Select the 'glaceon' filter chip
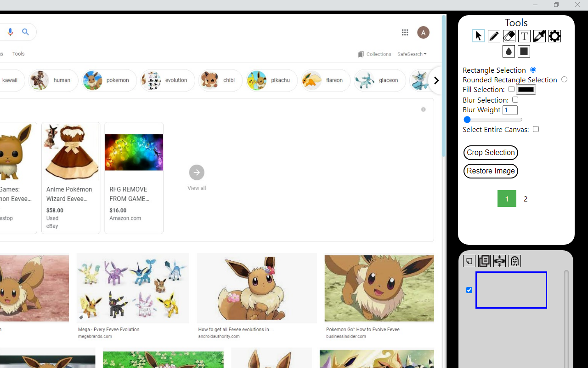588x368 pixels. pos(380,80)
